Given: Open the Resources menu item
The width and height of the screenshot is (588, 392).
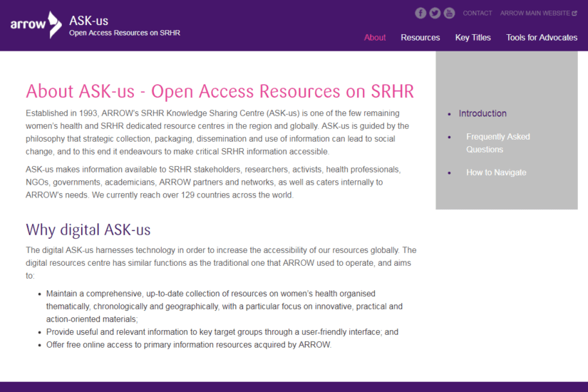Looking at the screenshot, I should (x=420, y=38).
